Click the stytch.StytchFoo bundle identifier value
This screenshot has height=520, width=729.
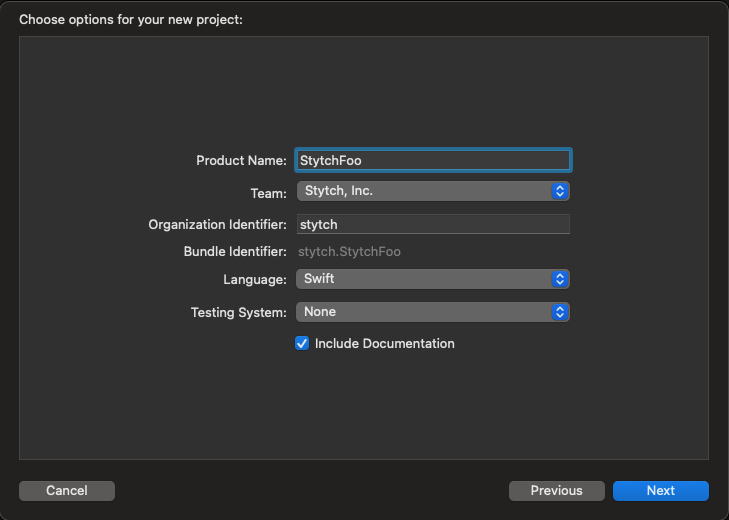[349, 252]
